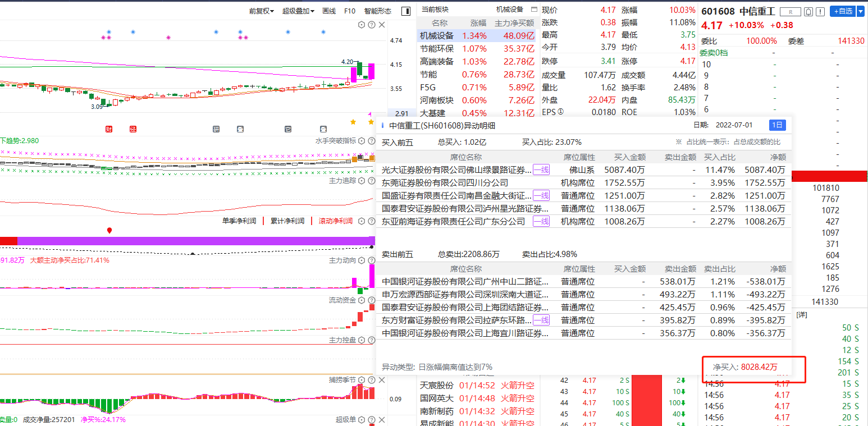Click the EPS info circle icon
This screenshot has width=868, height=426.
560,112
